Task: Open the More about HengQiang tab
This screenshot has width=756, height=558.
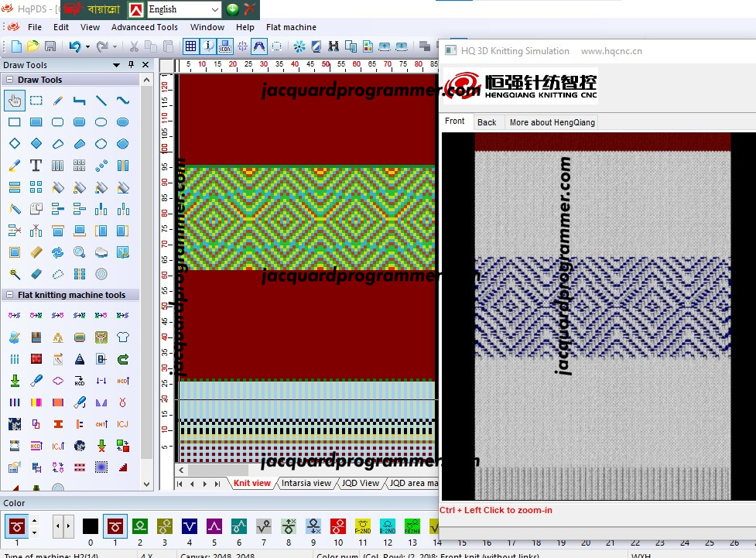Action: pyautogui.click(x=552, y=122)
